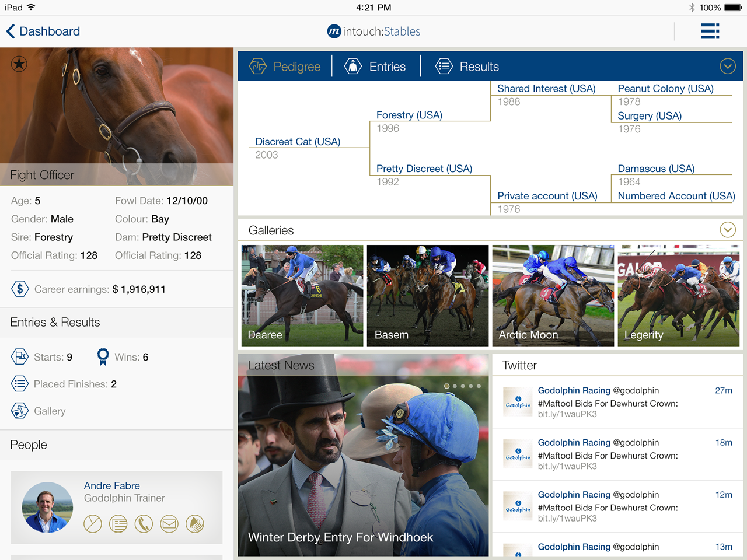The image size is (747, 560).
Task: Tap the email envelope icon for Andre Fabre
Action: point(169,524)
